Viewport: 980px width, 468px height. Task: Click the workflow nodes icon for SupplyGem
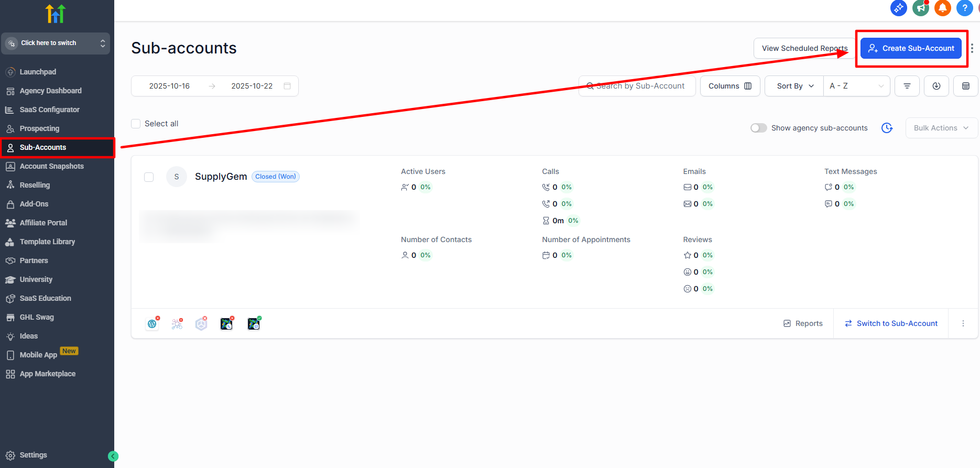click(x=177, y=323)
